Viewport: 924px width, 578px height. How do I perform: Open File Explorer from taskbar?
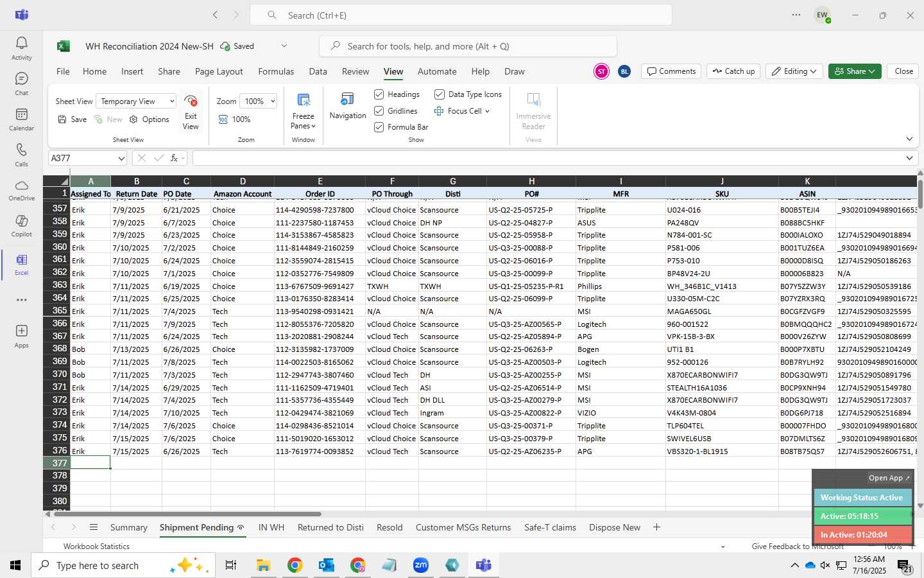point(263,565)
